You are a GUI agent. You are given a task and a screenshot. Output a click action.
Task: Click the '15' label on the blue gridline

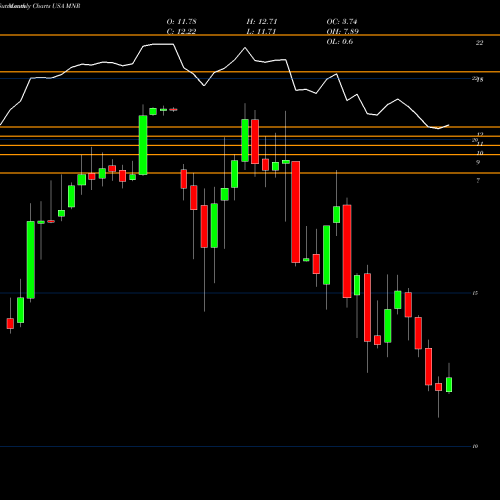point(475,293)
